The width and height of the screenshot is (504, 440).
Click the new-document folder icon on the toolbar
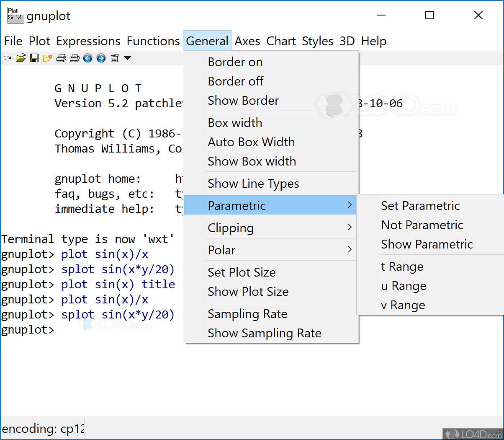click(48, 58)
